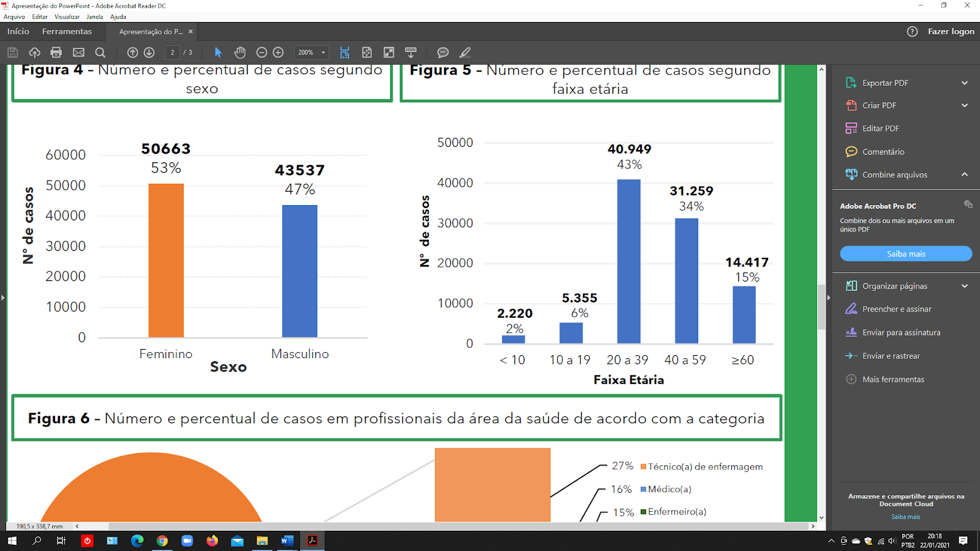Expand the Organizar páginas chevron
Image resolution: width=980 pixels, height=551 pixels.
(x=965, y=286)
